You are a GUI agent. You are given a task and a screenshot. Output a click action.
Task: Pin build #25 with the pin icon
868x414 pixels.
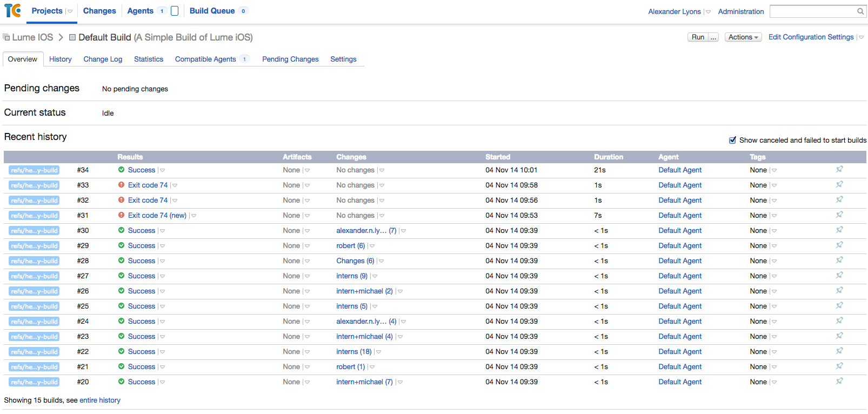click(x=839, y=306)
